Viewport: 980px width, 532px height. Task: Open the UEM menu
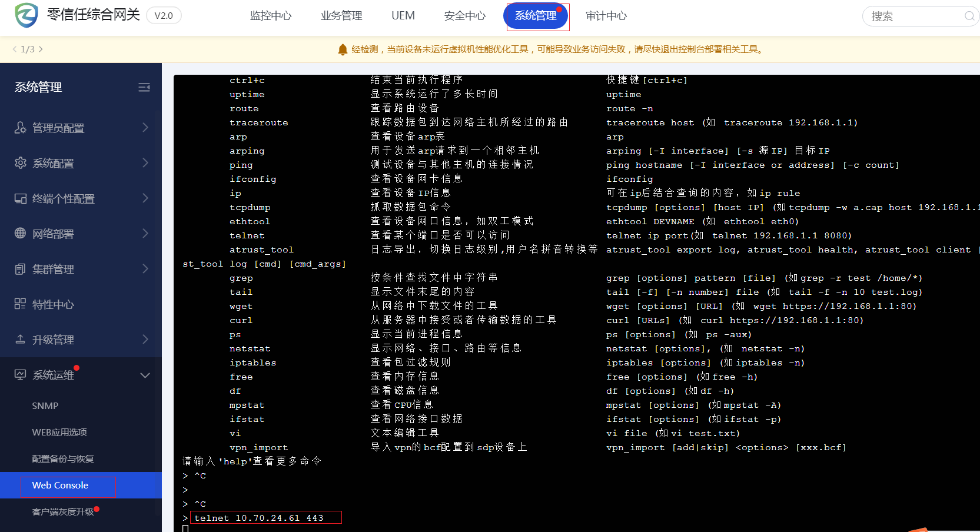click(403, 16)
